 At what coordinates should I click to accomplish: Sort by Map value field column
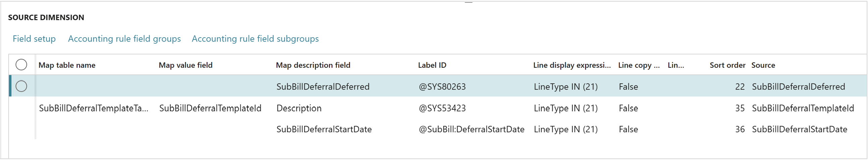(185, 65)
